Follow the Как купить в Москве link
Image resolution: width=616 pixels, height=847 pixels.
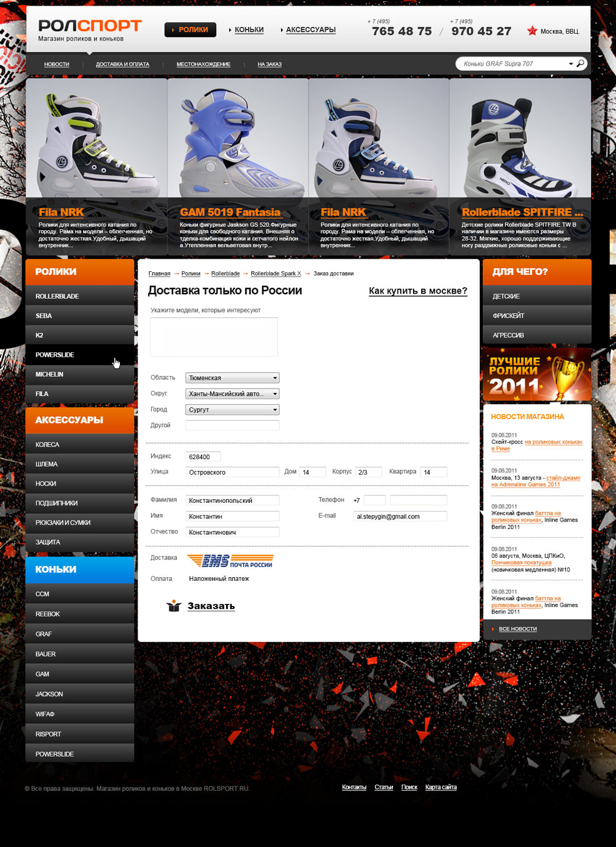coord(418,291)
